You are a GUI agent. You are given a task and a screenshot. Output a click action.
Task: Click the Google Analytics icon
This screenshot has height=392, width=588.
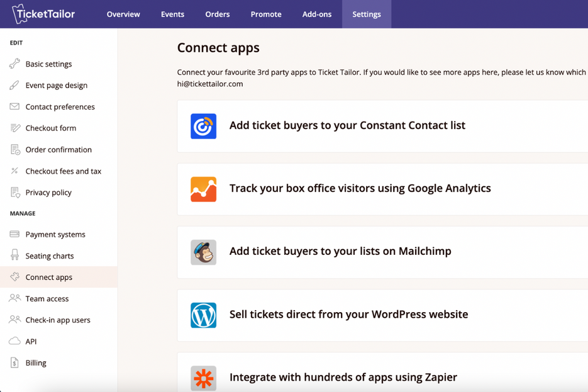[x=203, y=189]
